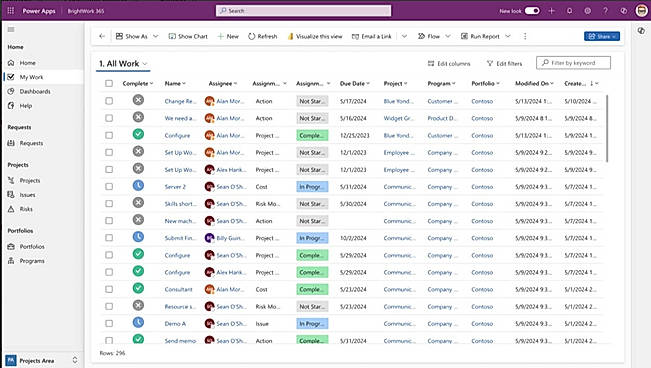This screenshot has height=368, width=651.
Task: Open Dashboards in the sidebar
Action: [x=35, y=91]
